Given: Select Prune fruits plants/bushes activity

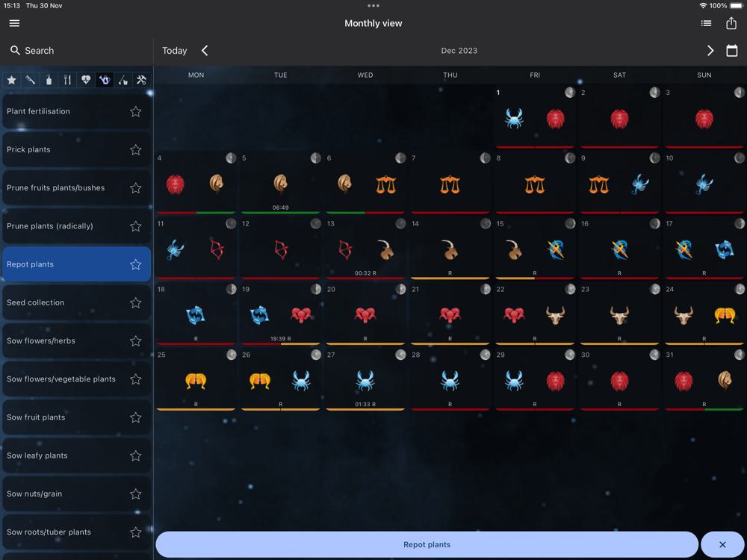Looking at the screenshot, I should tap(77, 188).
